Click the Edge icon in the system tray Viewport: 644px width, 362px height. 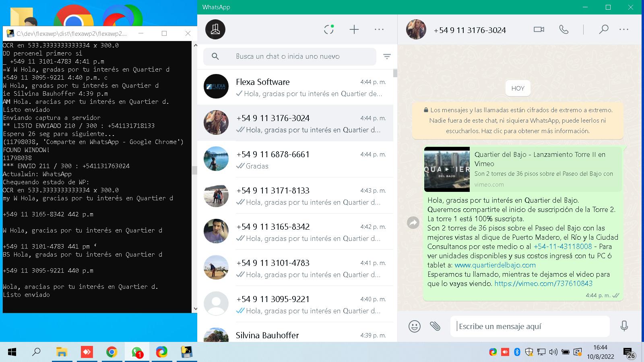[493, 352]
